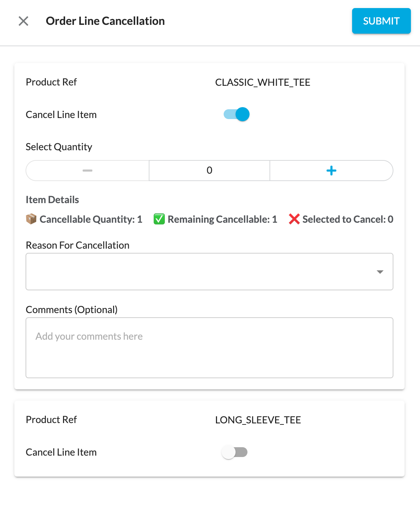
Task: Click the Cancellable Quantity: 1 text
Action: (x=91, y=219)
